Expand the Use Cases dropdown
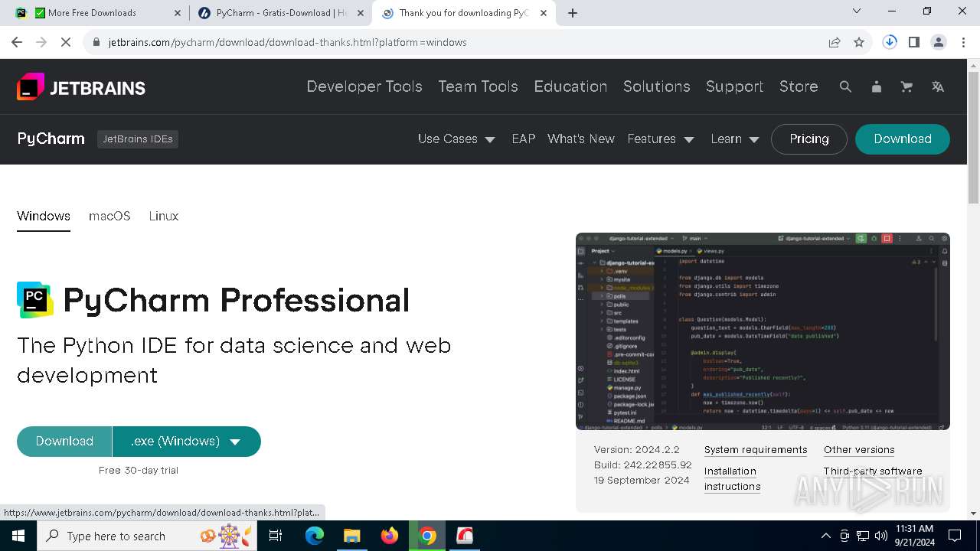Screen dimensions: 980x551 456,139
